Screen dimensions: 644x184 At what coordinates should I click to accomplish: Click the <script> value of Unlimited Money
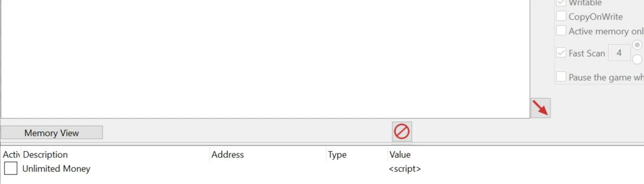pyautogui.click(x=405, y=169)
